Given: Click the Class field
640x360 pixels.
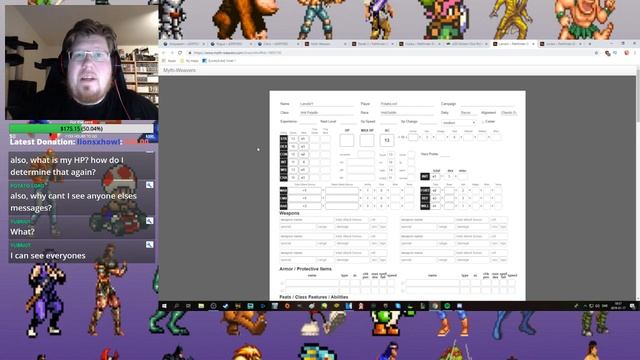Looking at the screenshot, I should point(326,113).
